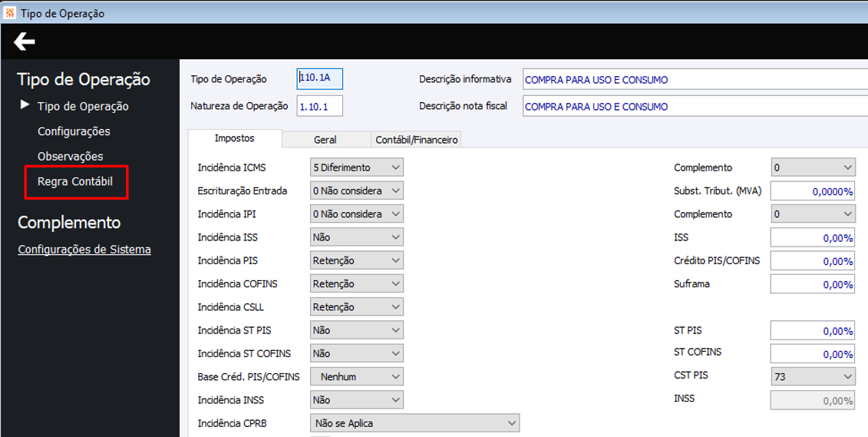Click the Tipo de Operação code field
This screenshot has height=437, width=868.
(320, 78)
